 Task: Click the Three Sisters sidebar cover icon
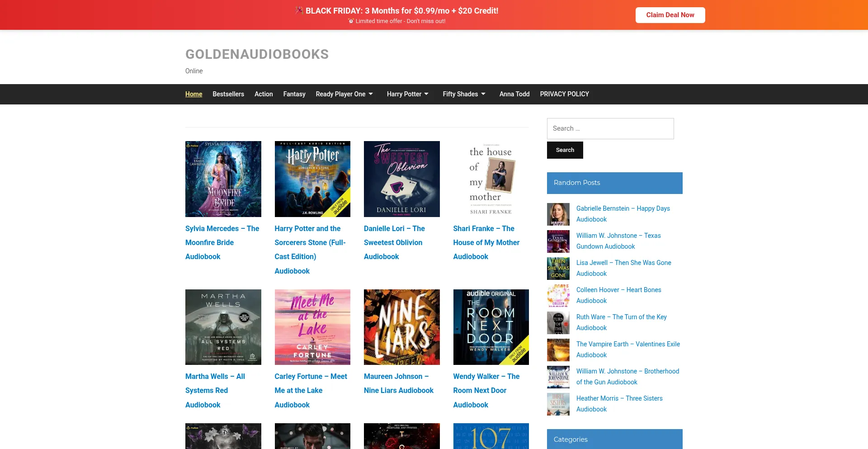(558, 404)
